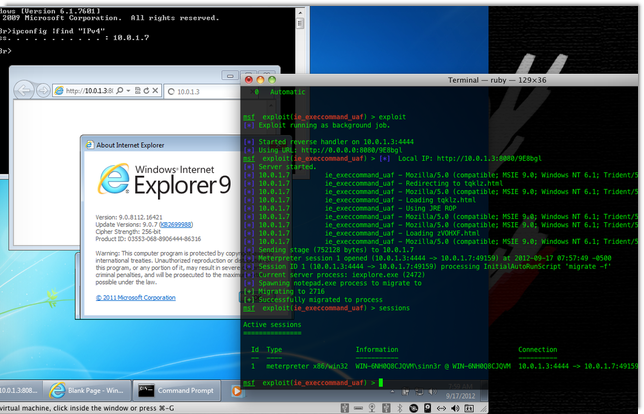644x414 pixels.
Task: Open the address bar autocomplete dropdown arrow
Action: (x=128, y=90)
